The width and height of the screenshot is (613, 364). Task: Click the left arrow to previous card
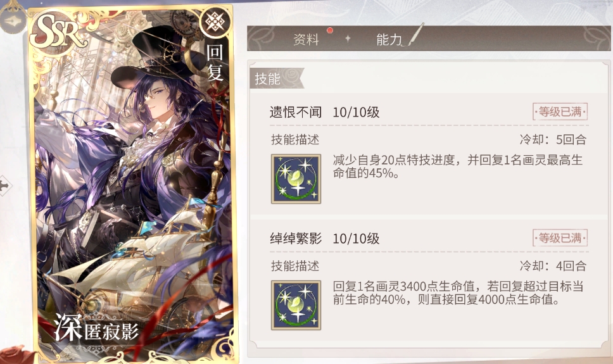click(x=4, y=185)
